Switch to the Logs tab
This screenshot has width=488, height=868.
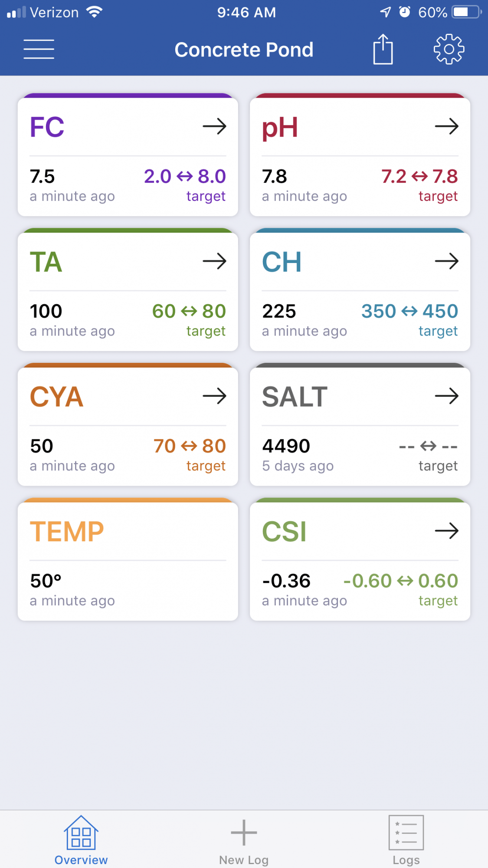pyautogui.click(x=406, y=841)
